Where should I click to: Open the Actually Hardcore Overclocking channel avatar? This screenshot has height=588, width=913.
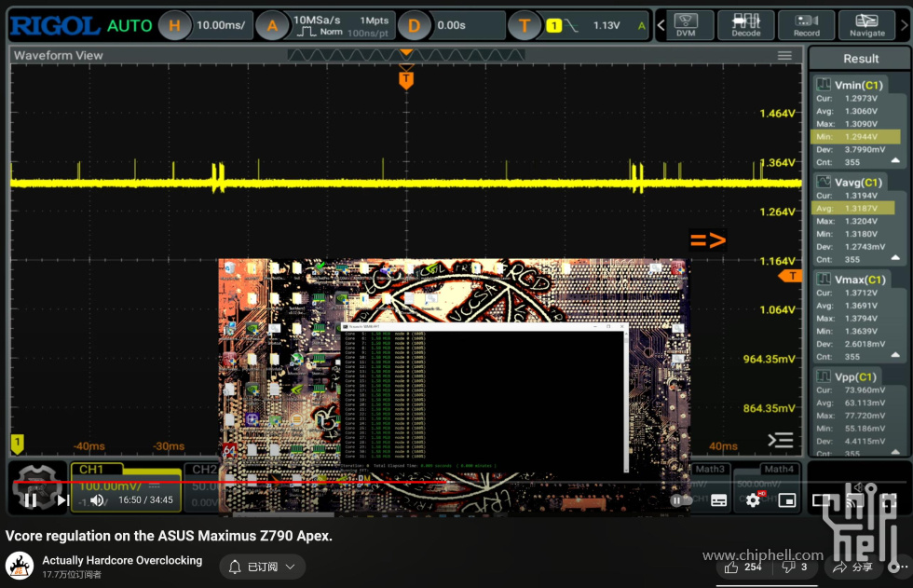pos(20,566)
